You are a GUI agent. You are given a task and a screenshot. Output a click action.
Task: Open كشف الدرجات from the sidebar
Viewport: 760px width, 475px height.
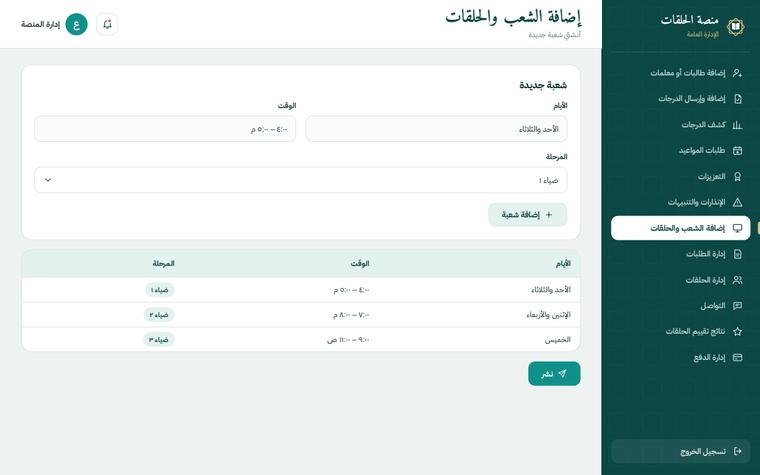click(681, 125)
